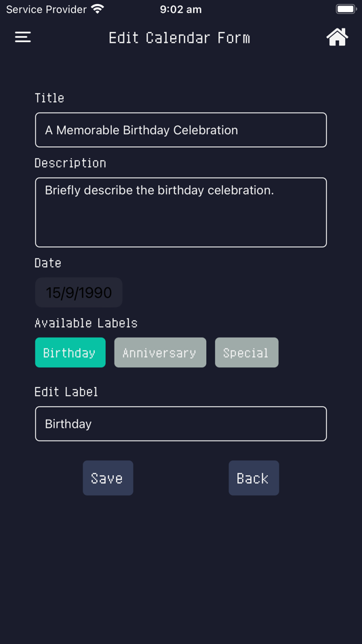
Task: Focus the Title field with Memorable Birthday text
Action: click(x=181, y=129)
